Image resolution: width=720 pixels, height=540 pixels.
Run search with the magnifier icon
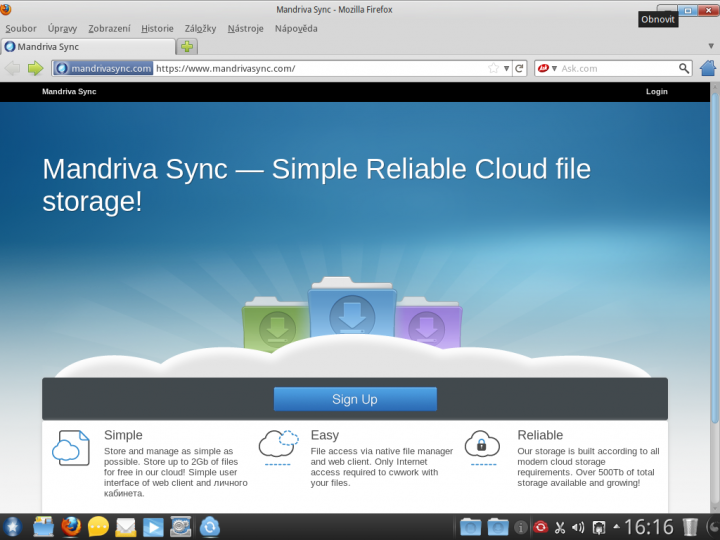pyautogui.click(x=684, y=68)
